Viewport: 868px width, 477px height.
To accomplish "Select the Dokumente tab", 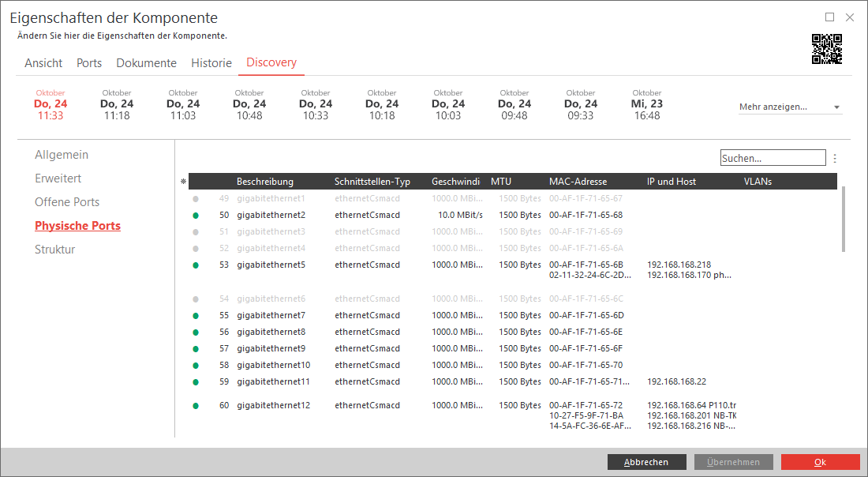I will [146, 63].
